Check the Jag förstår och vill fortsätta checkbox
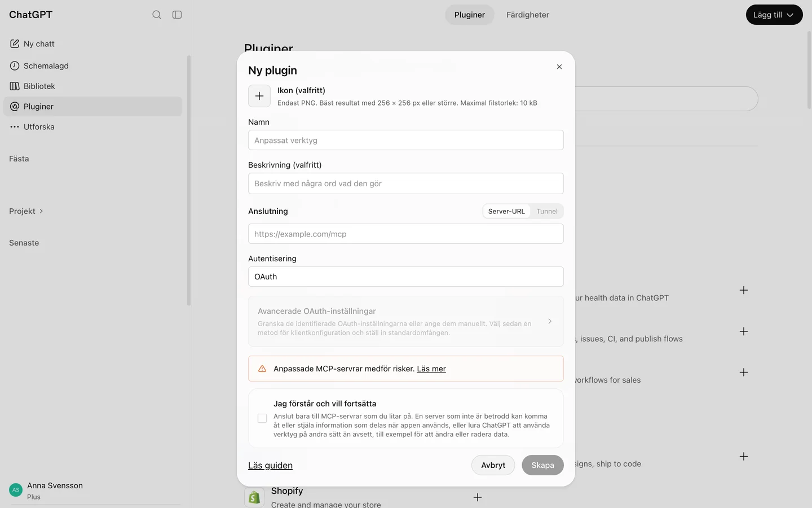The height and width of the screenshot is (508, 812). tap(262, 418)
